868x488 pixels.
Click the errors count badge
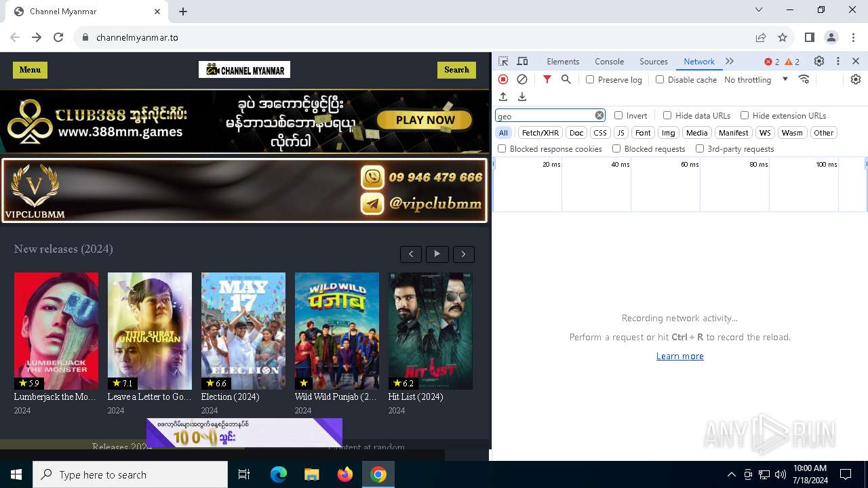(x=772, y=62)
